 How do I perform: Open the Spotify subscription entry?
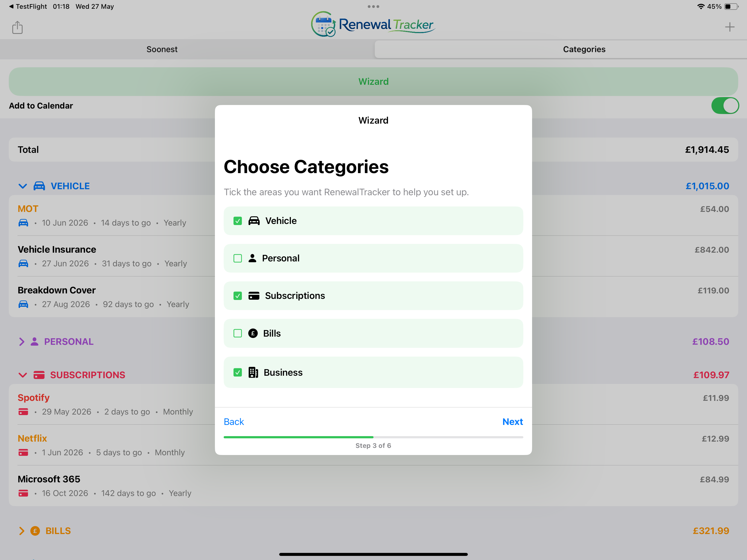click(373, 404)
